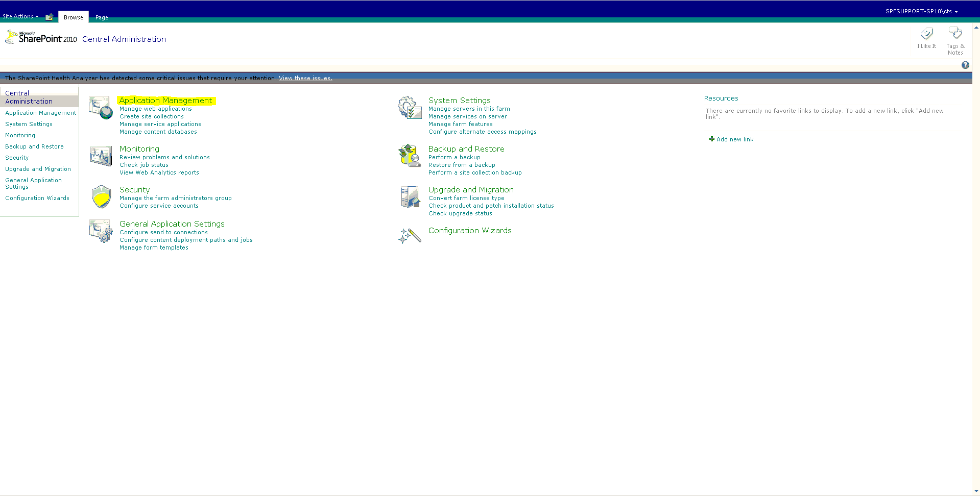Screen dimensions: 980x496
Task: Click Convert farm license type link
Action: pyautogui.click(x=466, y=198)
